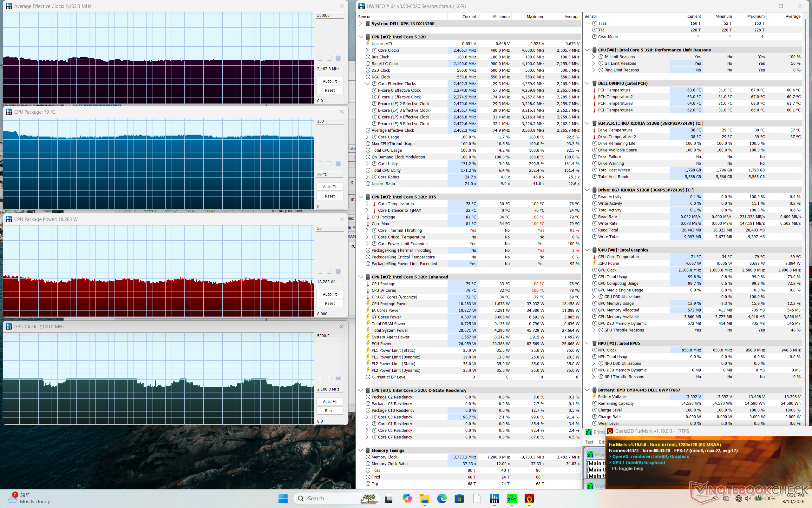Screen dimensions: 812x508
Task: Select the GPU Core Temperature row
Action: coord(697,257)
